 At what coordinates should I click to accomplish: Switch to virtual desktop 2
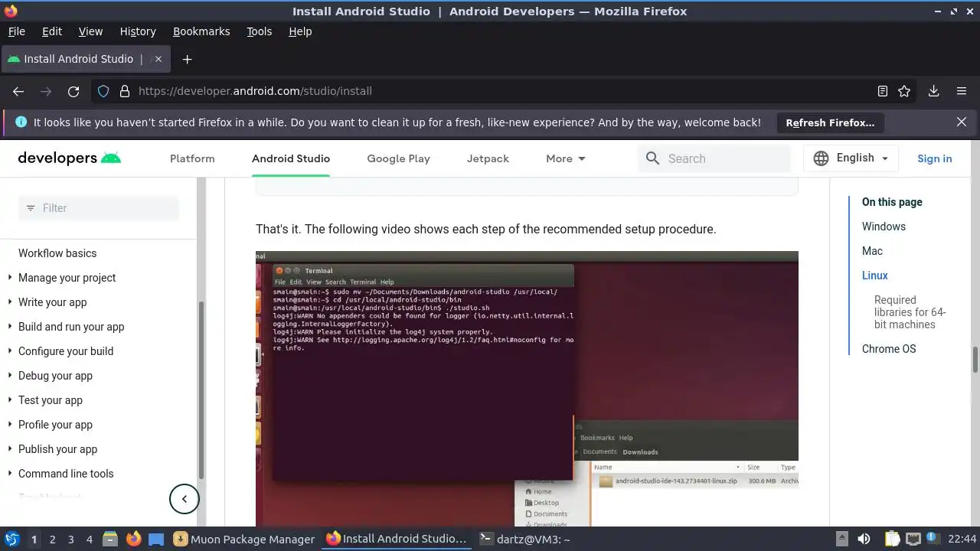(52, 539)
